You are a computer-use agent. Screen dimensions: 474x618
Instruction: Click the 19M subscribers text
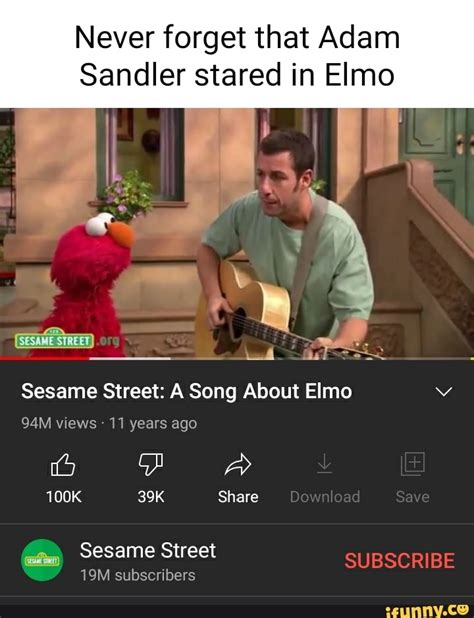(x=138, y=575)
